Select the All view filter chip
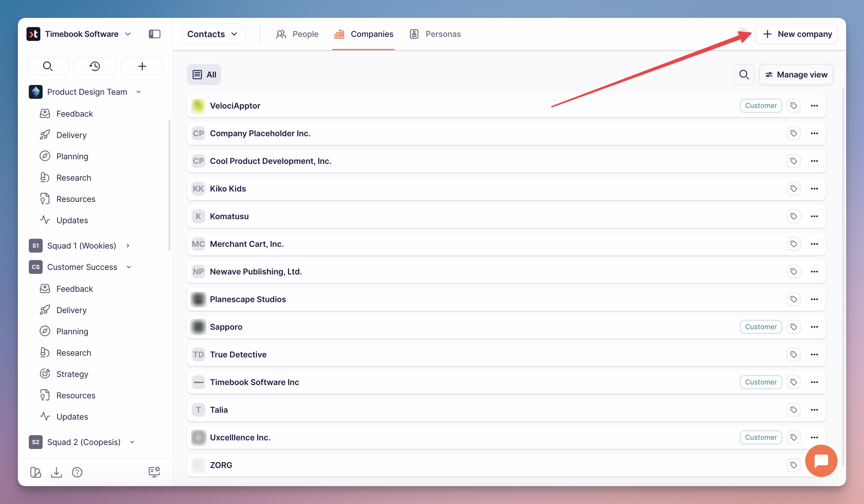Screen dimensions: 864x504 pos(204,75)
